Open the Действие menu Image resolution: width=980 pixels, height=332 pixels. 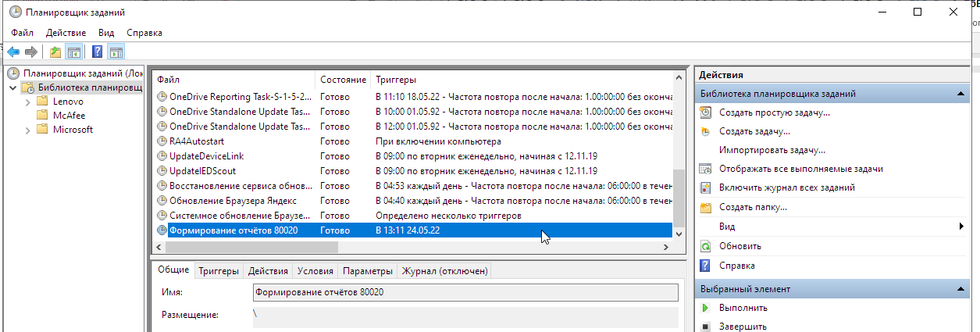(66, 33)
